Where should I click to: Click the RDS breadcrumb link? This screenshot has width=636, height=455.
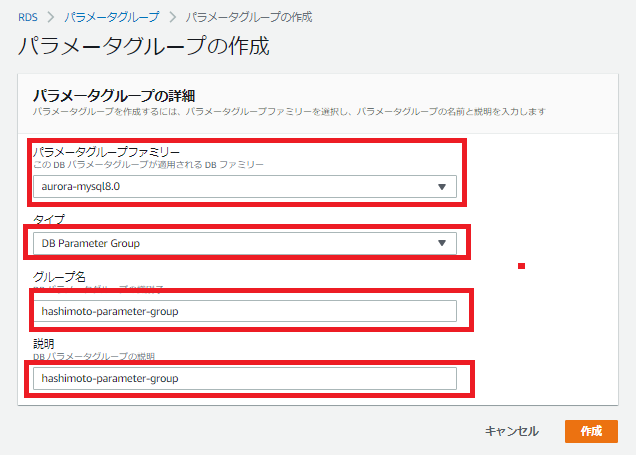(x=29, y=17)
